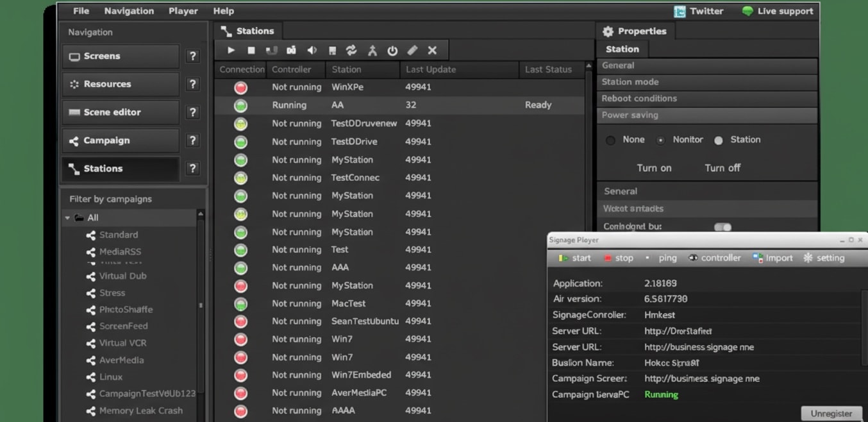Click the start icon in Signage Player
The width and height of the screenshot is (868, 422).
pyautogui.click(x=563, y=258)
